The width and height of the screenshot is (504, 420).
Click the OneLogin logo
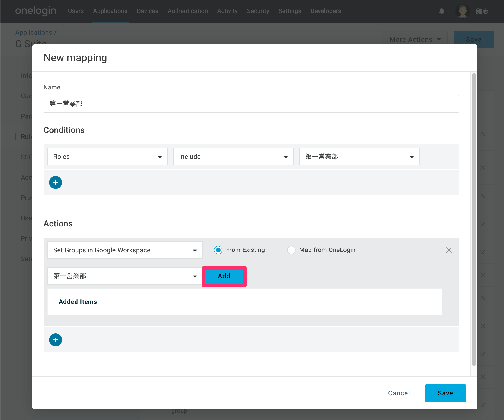[35, 11]
